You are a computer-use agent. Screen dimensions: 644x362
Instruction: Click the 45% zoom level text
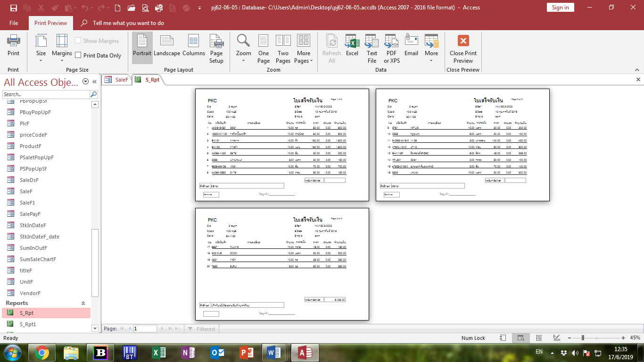(635, 338)
